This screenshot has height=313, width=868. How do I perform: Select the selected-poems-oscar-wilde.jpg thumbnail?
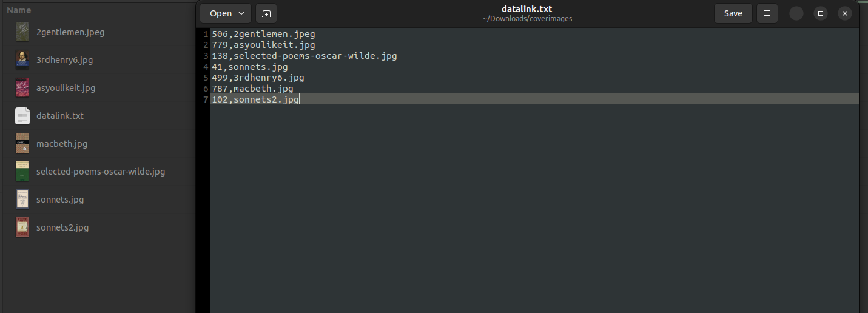coord(22,172)
